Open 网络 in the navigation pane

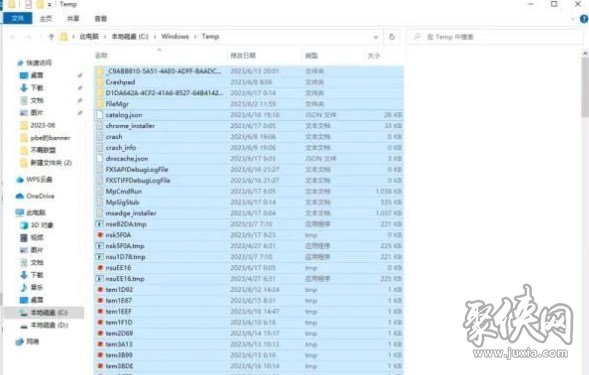(x=33, y=342)
